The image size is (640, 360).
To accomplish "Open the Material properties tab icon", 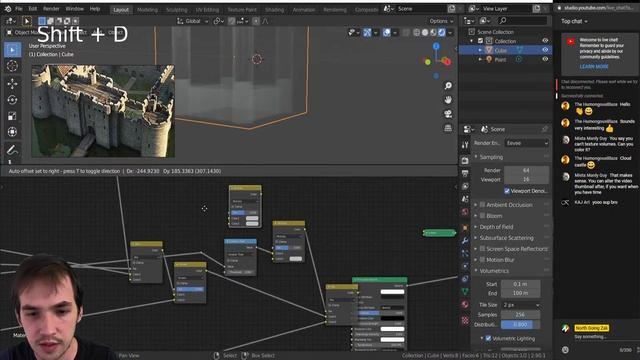I will coord(465,304).
